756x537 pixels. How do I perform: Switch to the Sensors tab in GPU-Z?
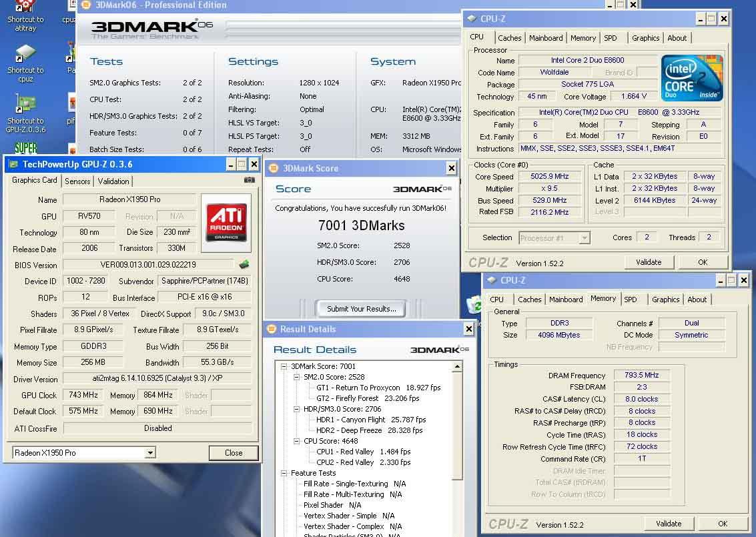pyautogui.click(x=77, y=181)
